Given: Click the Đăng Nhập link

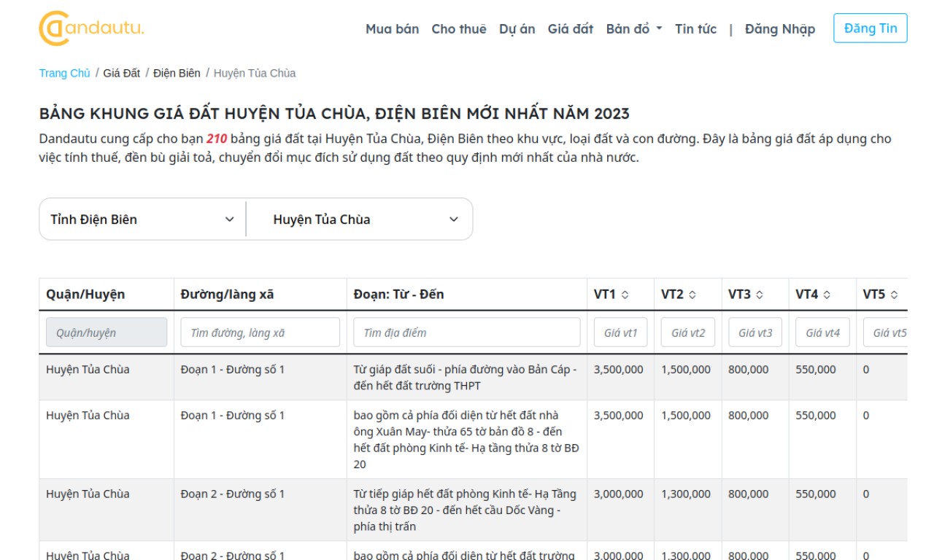Looking at the screenshot, I should [779, 29].
